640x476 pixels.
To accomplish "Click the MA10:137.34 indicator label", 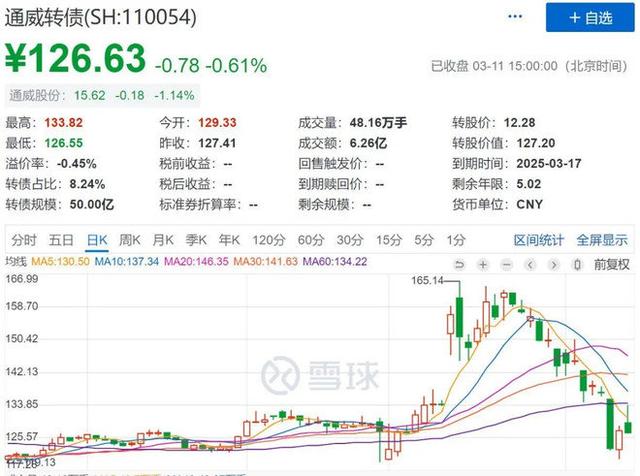I will (x=127, y=261).
